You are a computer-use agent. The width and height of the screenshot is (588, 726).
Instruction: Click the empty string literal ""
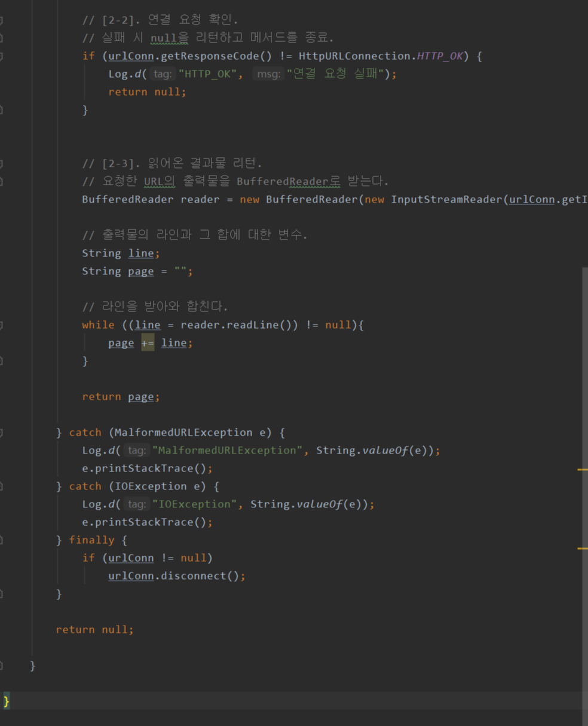pos(180,271)
